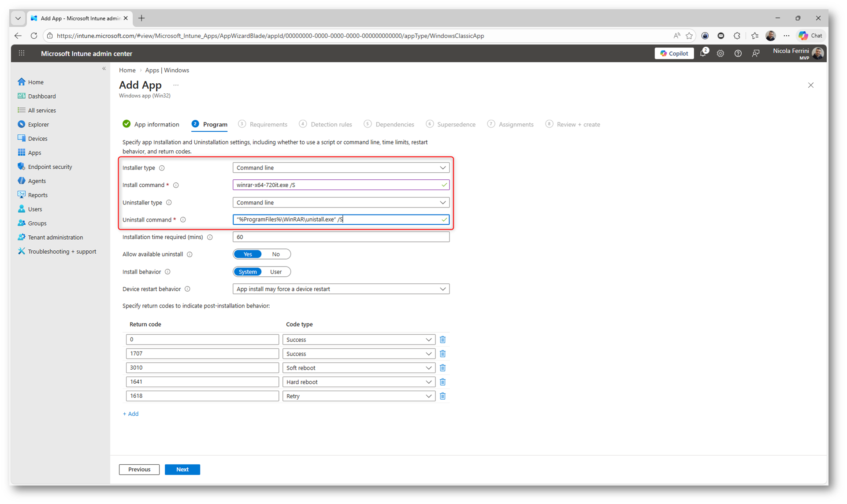This screenshot has height=504, width=847.
Task: Open Endpoint security in sidebar
Action: tap(50, 167)
